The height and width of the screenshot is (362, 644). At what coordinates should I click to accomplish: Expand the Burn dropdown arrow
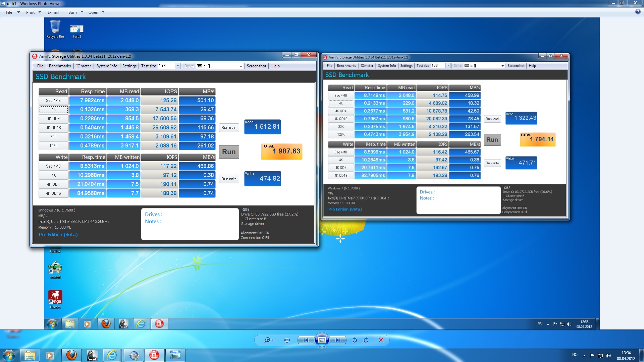coord(82,12)
